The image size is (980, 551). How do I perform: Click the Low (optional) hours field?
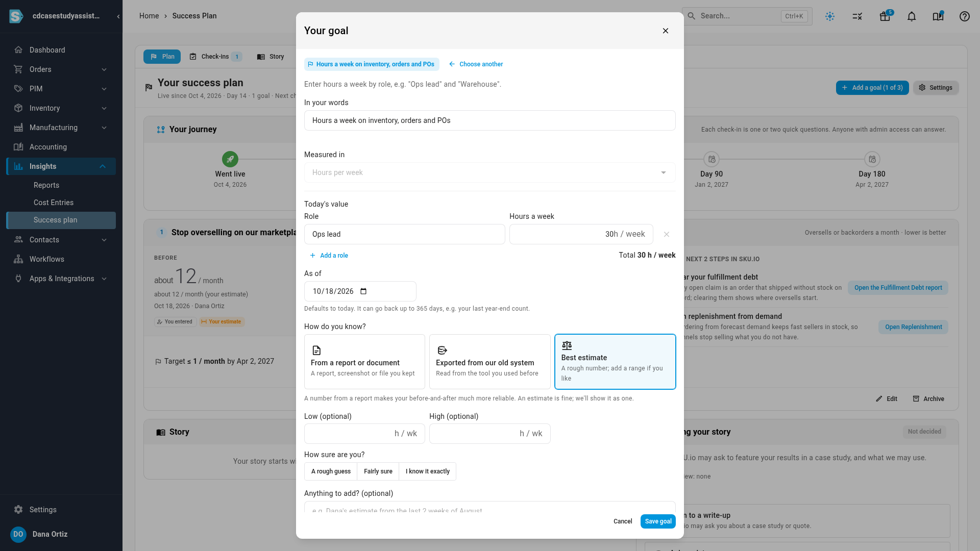point(364,434)
